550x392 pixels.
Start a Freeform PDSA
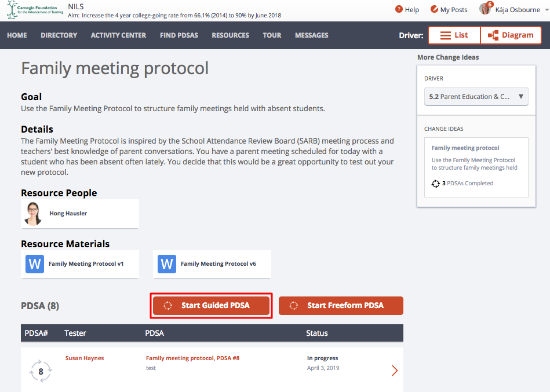pos(341,306)
